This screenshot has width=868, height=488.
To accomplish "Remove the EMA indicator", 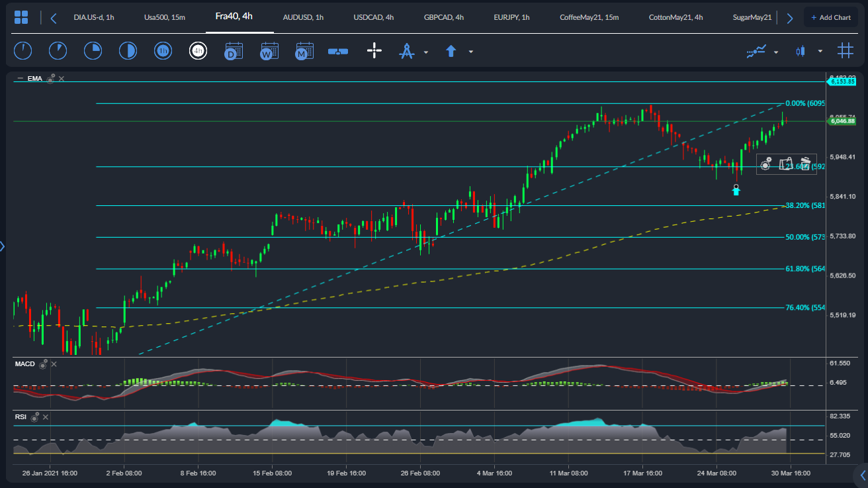I will click(62, 78).
